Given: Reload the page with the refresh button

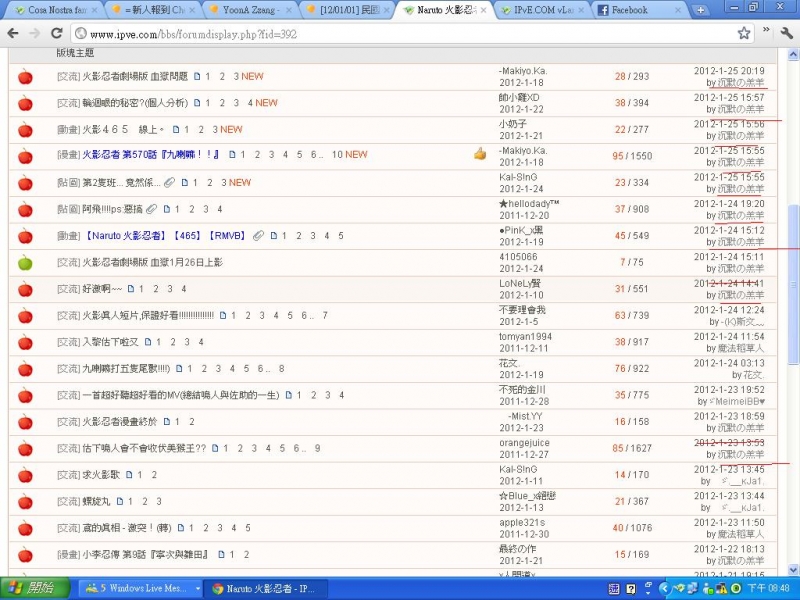Looking at the screenshot, I should click(59, 33).
